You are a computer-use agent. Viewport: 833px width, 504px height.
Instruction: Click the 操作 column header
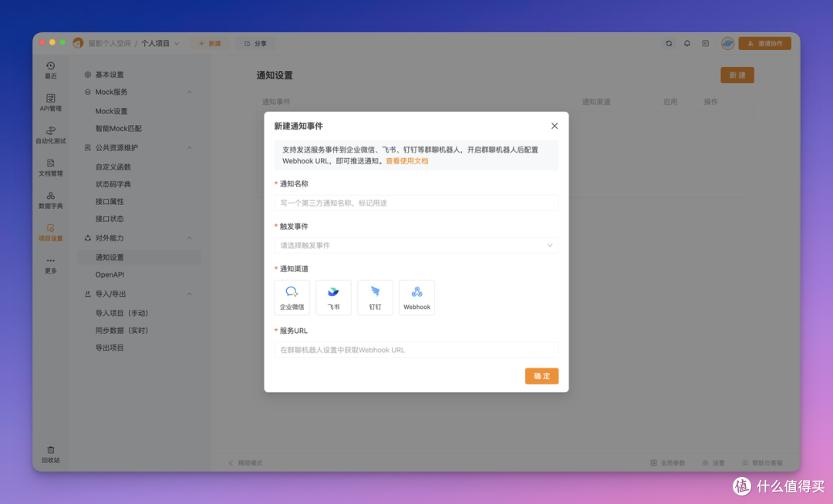711,102
